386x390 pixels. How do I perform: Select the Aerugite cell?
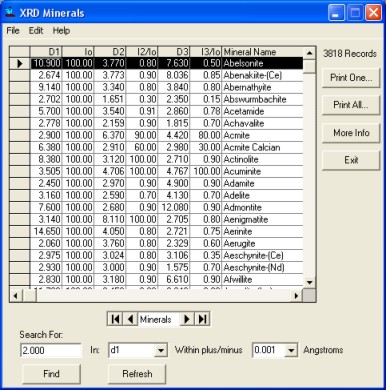point(263,243)
